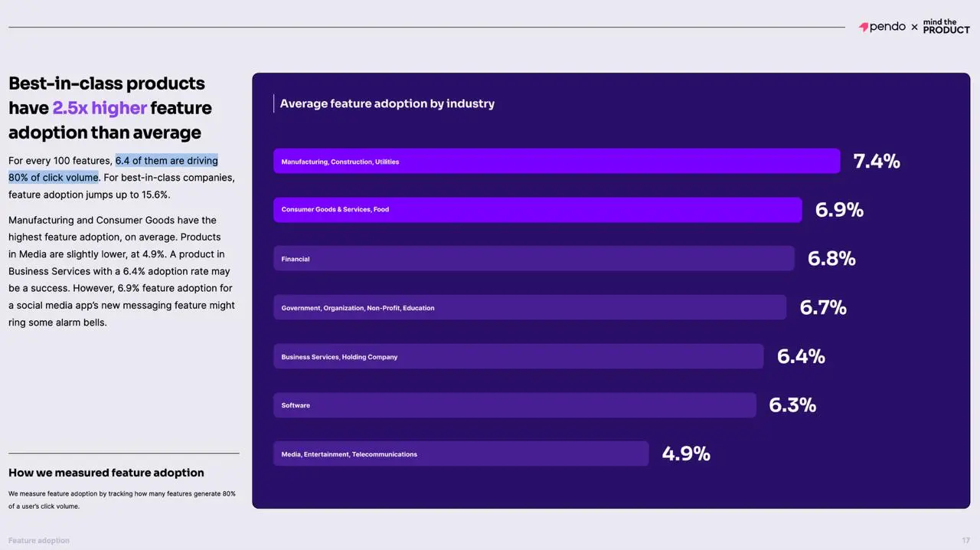Viewport: 980px width, 550px height.
Task: Click the "Average feature adoption by industry" chart title
Action: [387, 103]
